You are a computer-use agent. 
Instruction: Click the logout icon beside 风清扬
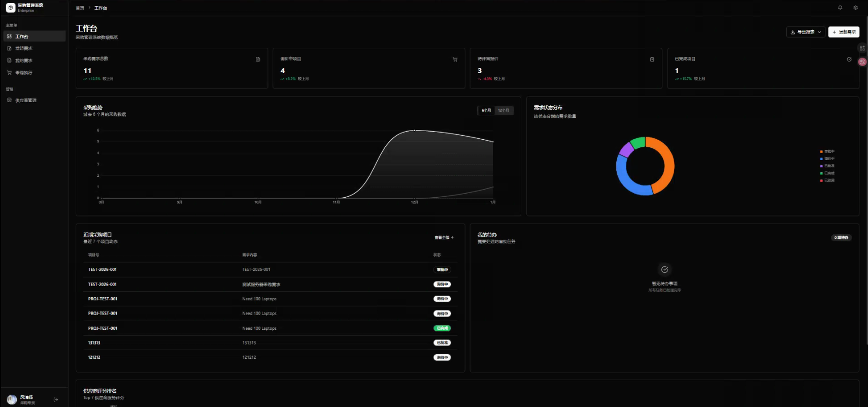[56, 399]
